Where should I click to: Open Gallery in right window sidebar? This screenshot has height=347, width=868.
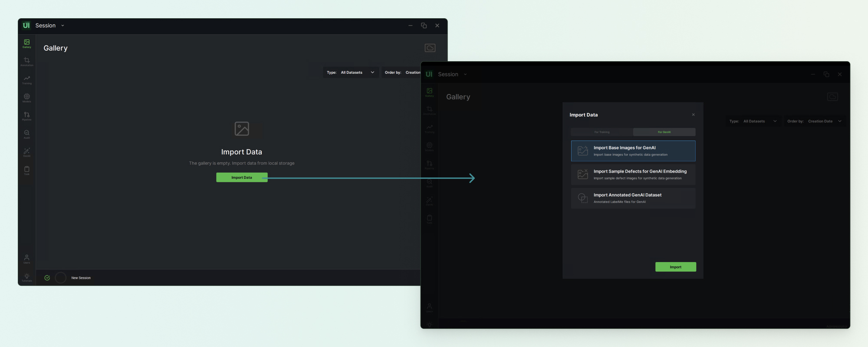pyautogui.click(x=430, y=92)
